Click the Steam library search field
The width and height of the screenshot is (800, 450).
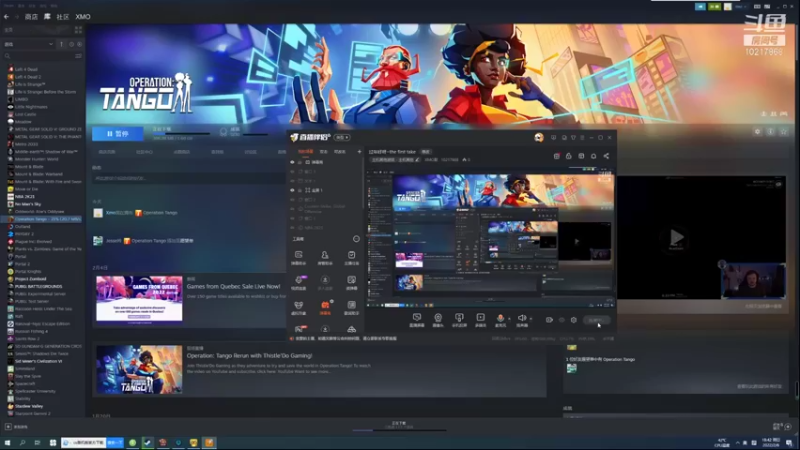click(x=39, y=56)
